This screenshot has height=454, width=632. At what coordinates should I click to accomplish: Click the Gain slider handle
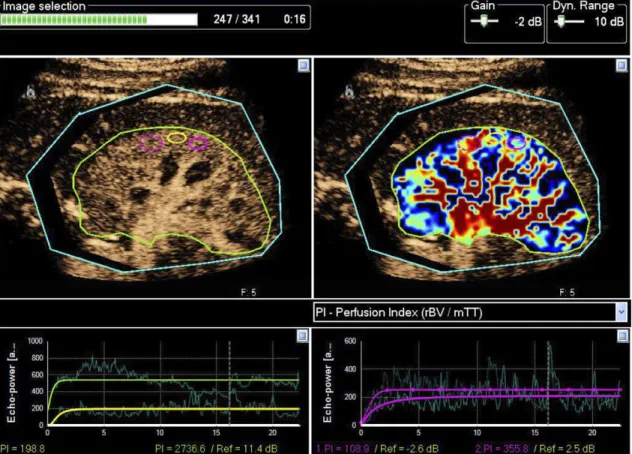[484, 21]
